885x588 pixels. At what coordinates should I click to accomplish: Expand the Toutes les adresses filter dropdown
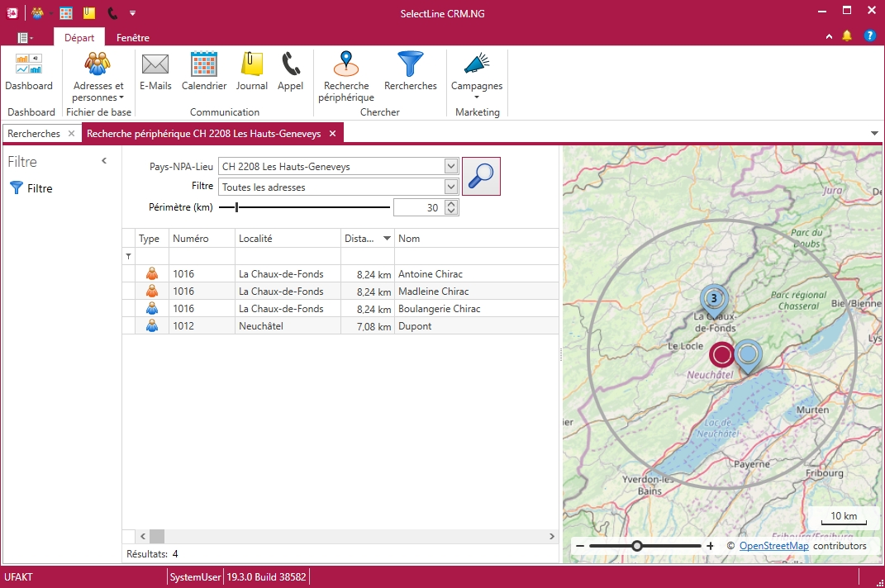tap(450, 187)
